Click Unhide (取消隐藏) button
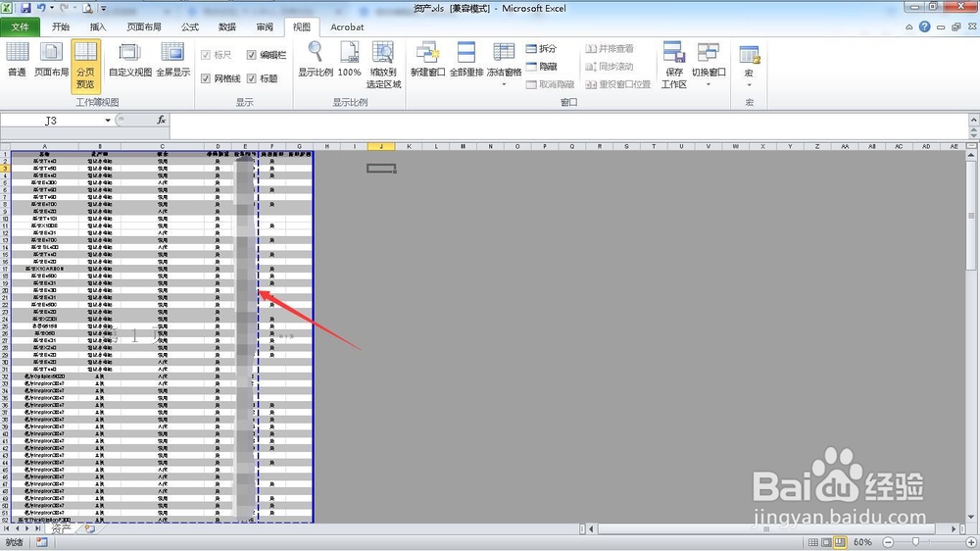 point(550,84)
